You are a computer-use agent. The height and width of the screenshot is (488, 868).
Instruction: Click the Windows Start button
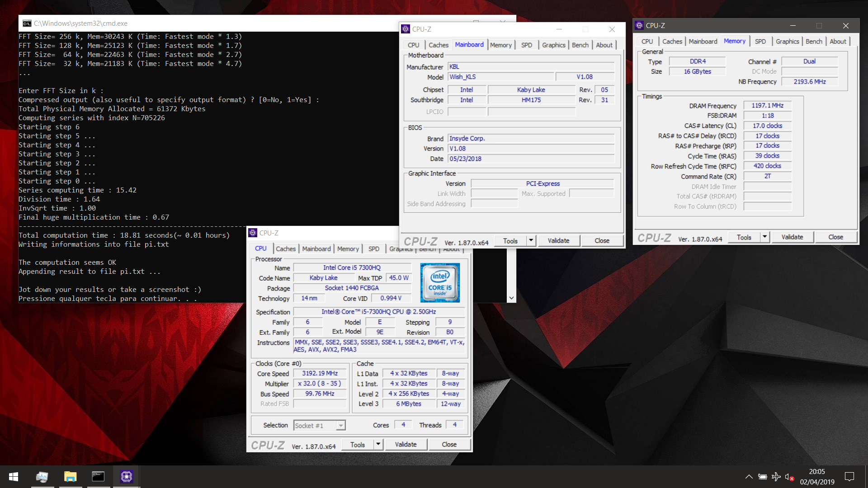point(14,477)
